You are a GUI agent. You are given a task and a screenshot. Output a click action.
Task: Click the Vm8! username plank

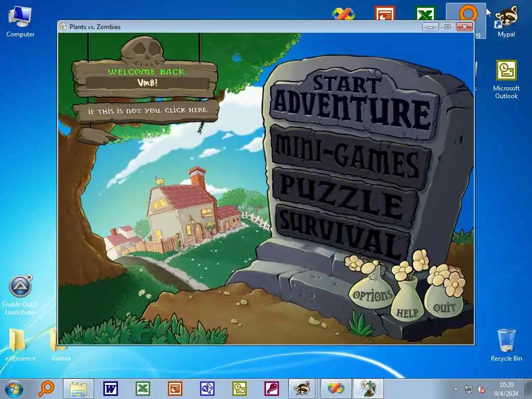(x=147, y=83)
